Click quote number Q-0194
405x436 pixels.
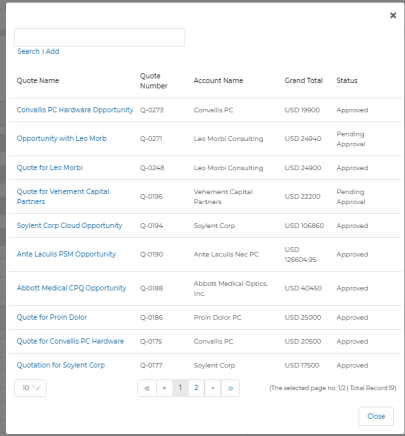tap(151, 226)
